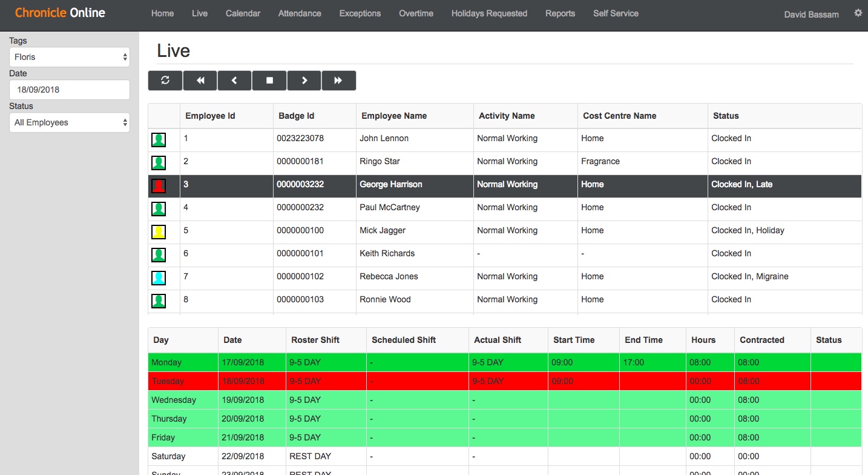Screen dimensions: 868x475
Task: Click the Tuesday row in the roster table
Action: (x=505, y=381)
